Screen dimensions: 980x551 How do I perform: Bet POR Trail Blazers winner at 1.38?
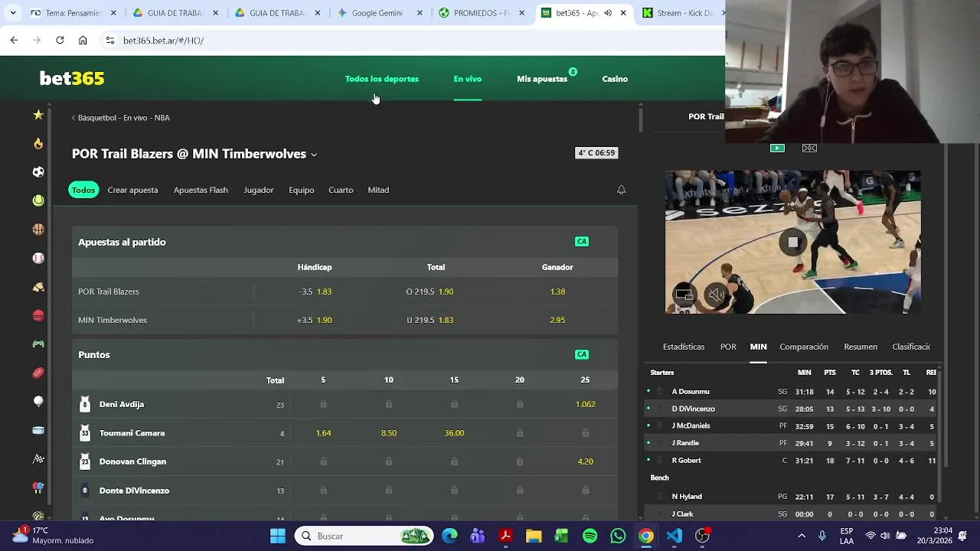point(557,292)
